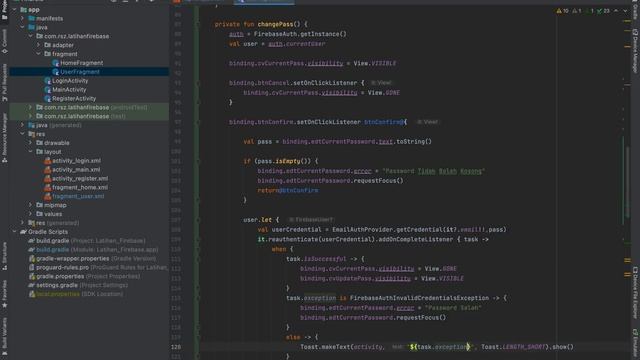Click the activity_register.xml layout file icon
The image size is (640, 360).
pyautogui.click(x=47, y=178)
